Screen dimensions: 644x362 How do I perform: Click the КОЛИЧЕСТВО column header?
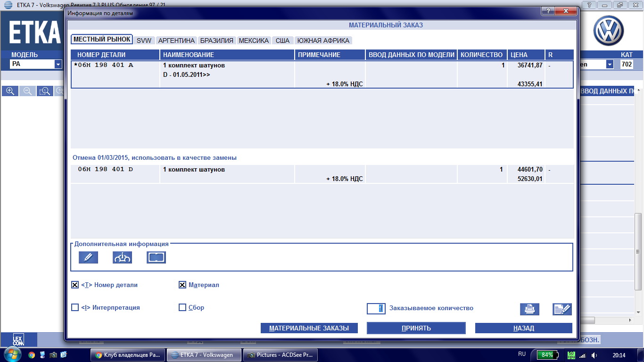point(482,55)
